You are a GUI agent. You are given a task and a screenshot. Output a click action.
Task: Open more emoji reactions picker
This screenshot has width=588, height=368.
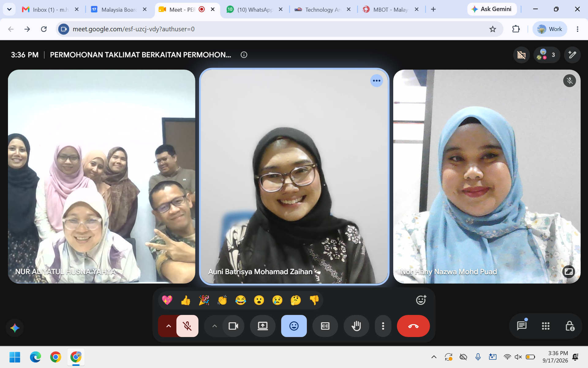tap(421, 300)
